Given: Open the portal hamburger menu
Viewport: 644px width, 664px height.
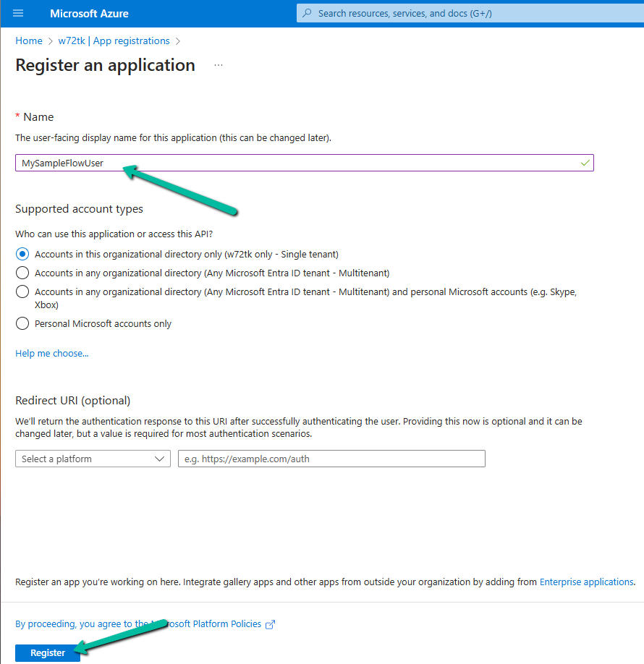Looking at the screenshot, I should point(18,13).
